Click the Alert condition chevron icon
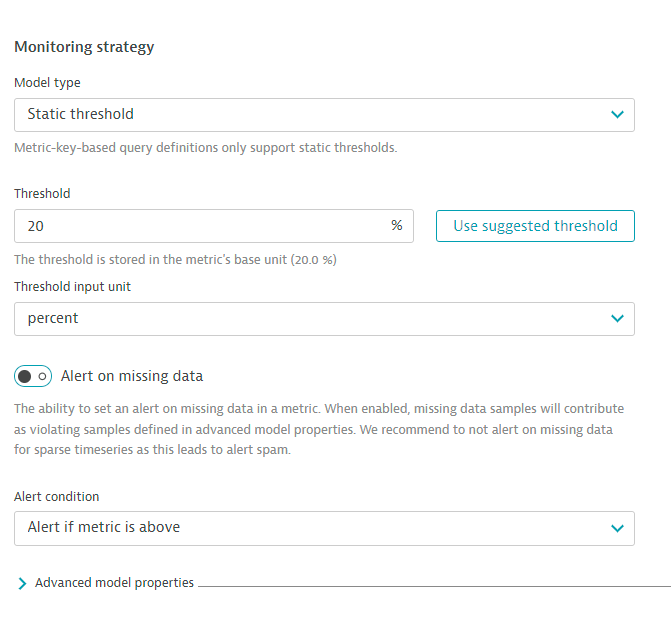The width and height of the screenshot is (671, 619). (x=617, y=527)
